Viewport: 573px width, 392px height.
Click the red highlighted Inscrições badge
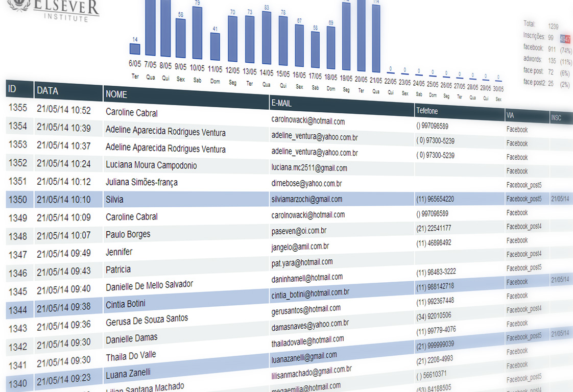pyautogui.click(x=565, y=39)
